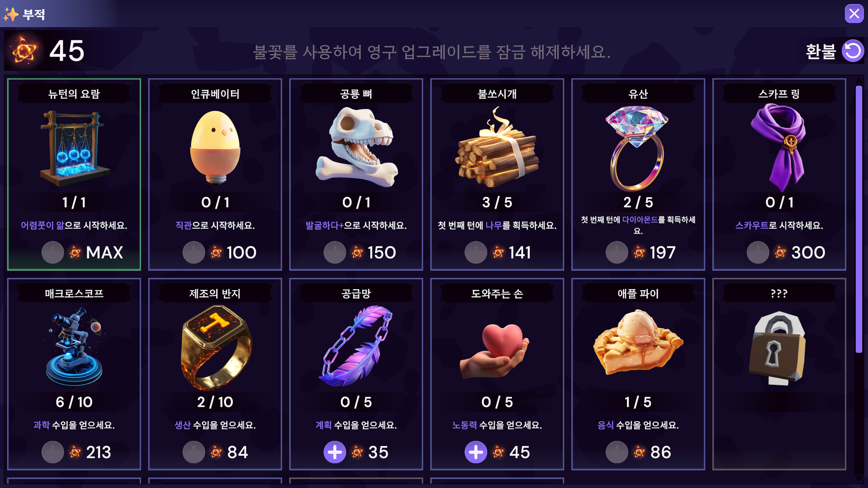This screenshot has width=868, height=488.
Task: Click the purple plus button on 공급망 card
Action: pyautogui.click(x=335, y=452)
